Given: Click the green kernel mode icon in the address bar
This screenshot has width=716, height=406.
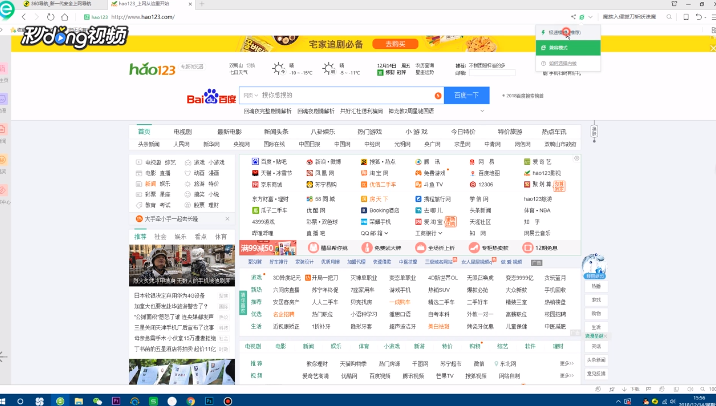Looking at the screenshot, I should [582, 17].
